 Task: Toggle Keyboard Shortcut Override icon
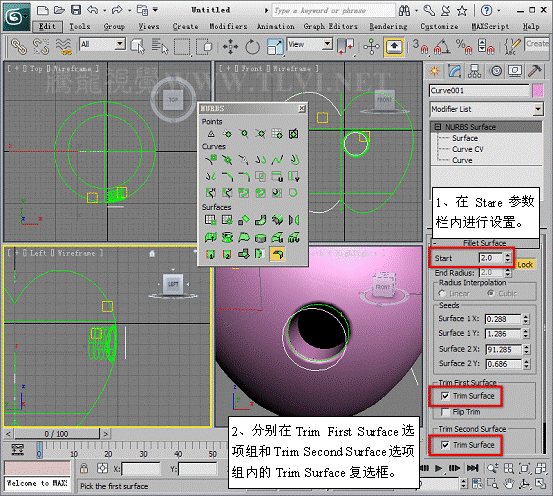point(394,47)
